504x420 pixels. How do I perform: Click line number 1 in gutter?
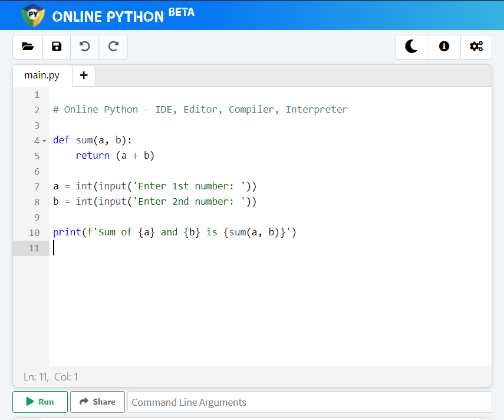(x=37, y=95)
